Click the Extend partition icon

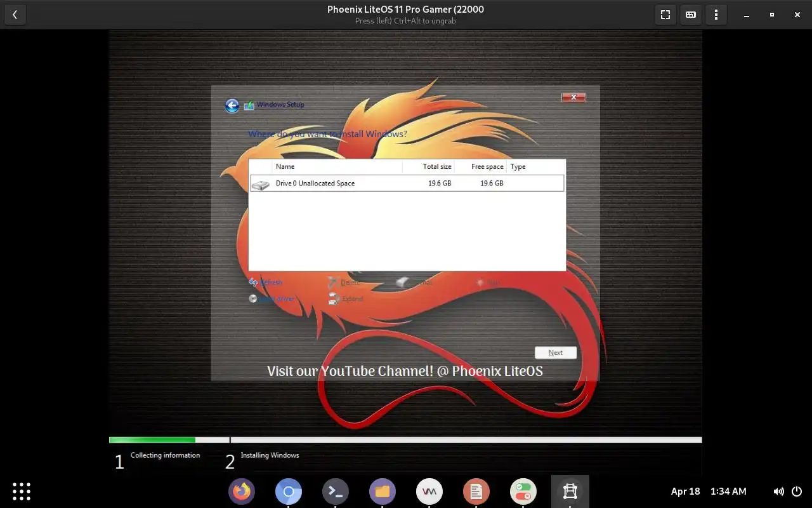(x=333, y=298)
